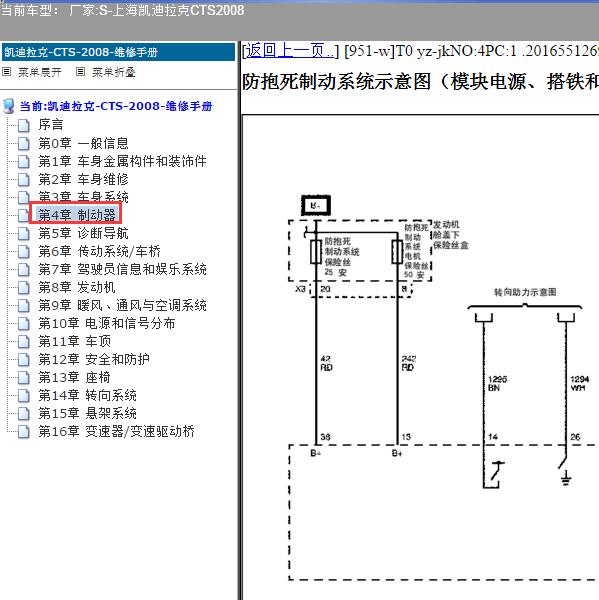Click the page icon beside 第1章
The image size is (599, 600).
24,161
